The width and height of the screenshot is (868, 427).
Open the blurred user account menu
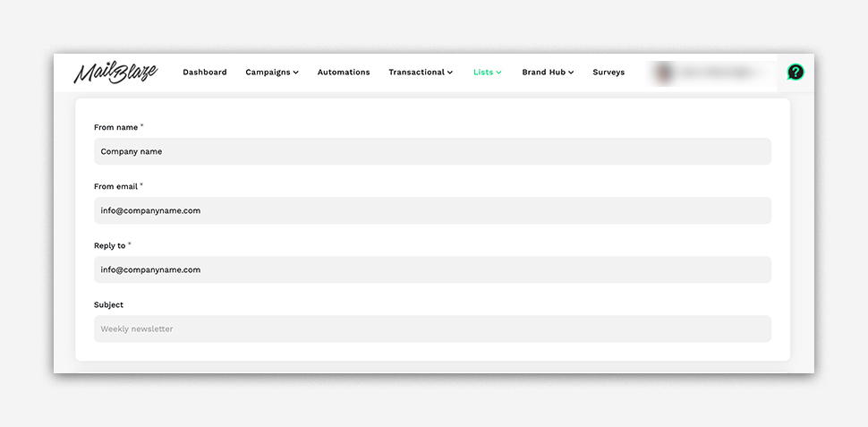pyautogui.click(x=711, y=73)
